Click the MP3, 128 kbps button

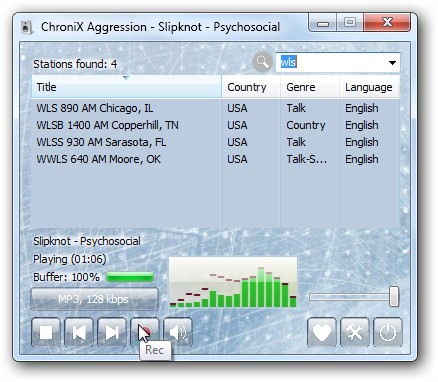[x=94, y=299]
